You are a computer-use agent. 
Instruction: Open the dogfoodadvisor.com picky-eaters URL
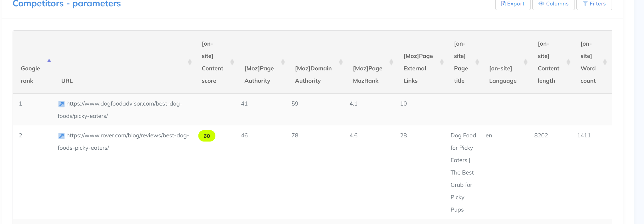click(x=124, y=104)
